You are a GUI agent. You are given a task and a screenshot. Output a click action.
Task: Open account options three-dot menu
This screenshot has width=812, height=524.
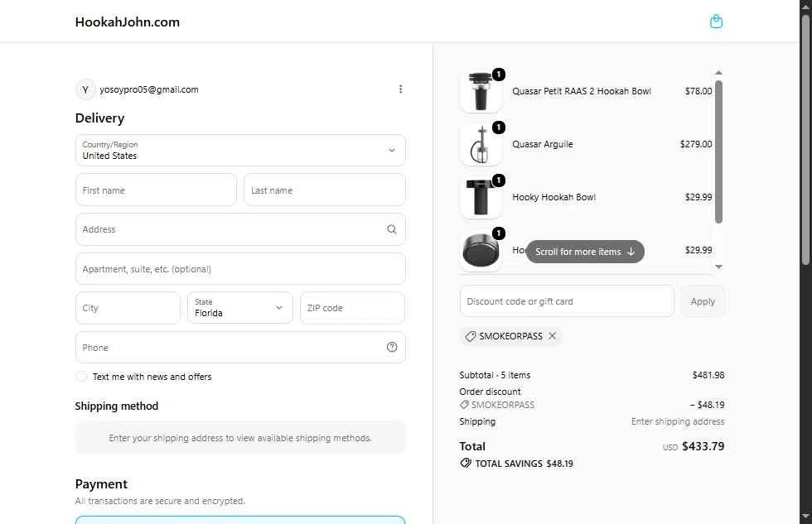[400, 89]
